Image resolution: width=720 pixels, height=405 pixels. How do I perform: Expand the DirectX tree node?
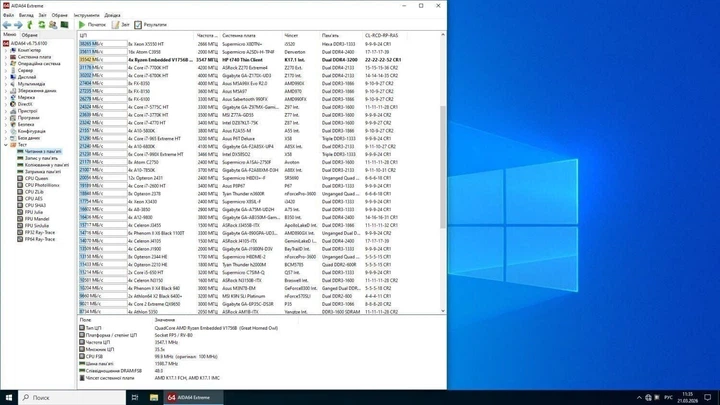pos(6,104)
